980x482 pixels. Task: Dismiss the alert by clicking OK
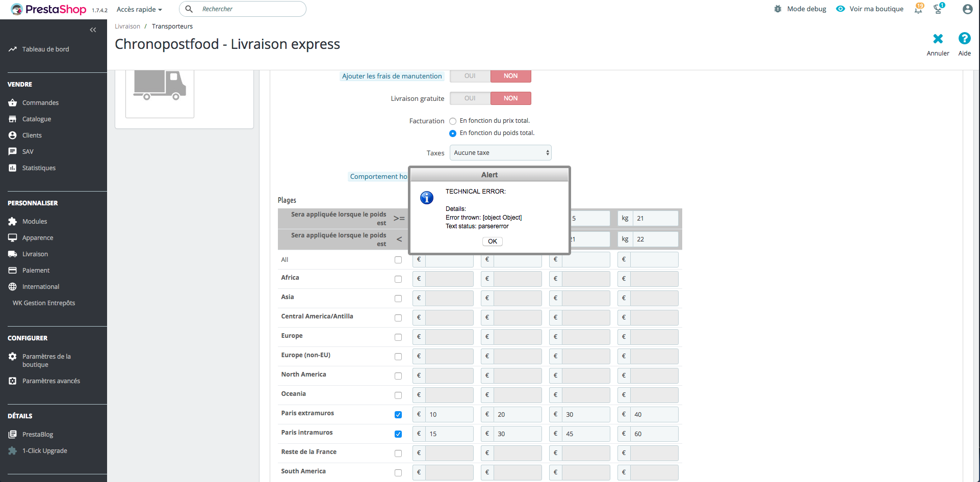click(492, 241)
